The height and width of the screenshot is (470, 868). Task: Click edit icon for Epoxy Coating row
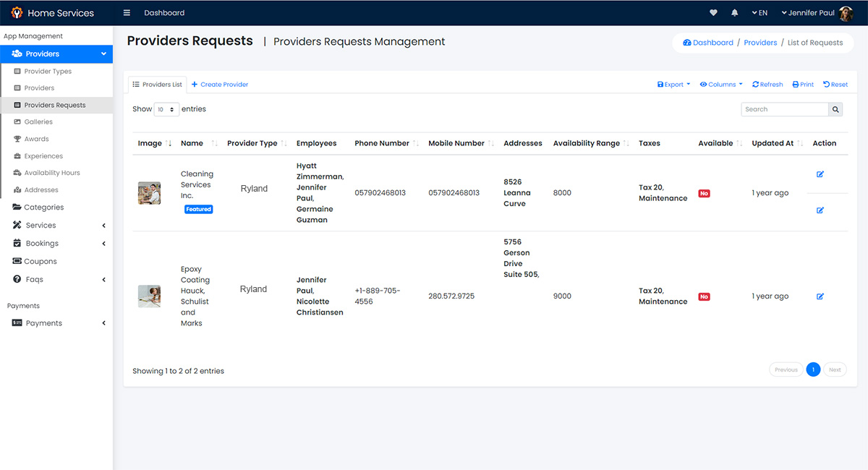pyautogui.click(x=820, y=296)
